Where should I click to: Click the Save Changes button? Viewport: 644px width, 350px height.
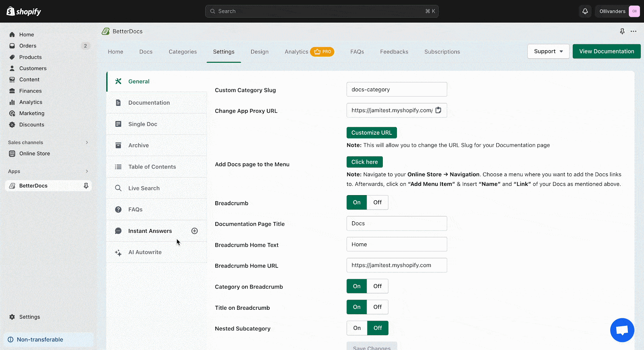[x=372, y=347]
